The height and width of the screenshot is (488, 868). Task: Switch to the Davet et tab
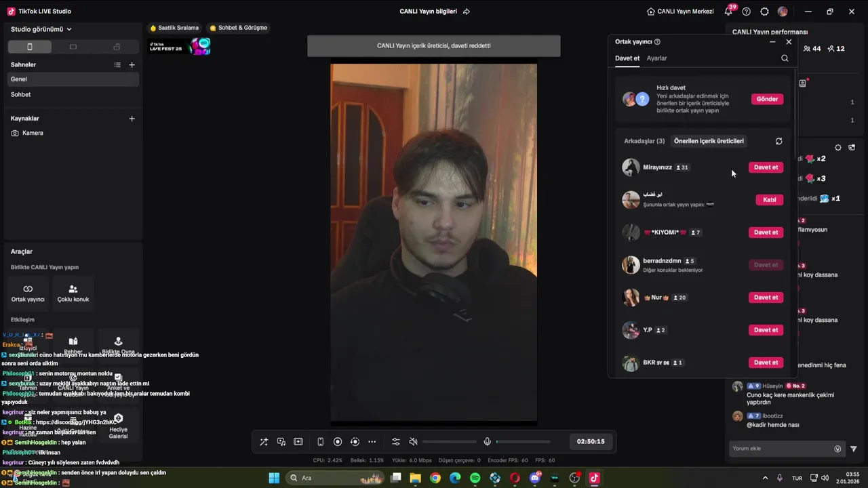click(627, 58)
